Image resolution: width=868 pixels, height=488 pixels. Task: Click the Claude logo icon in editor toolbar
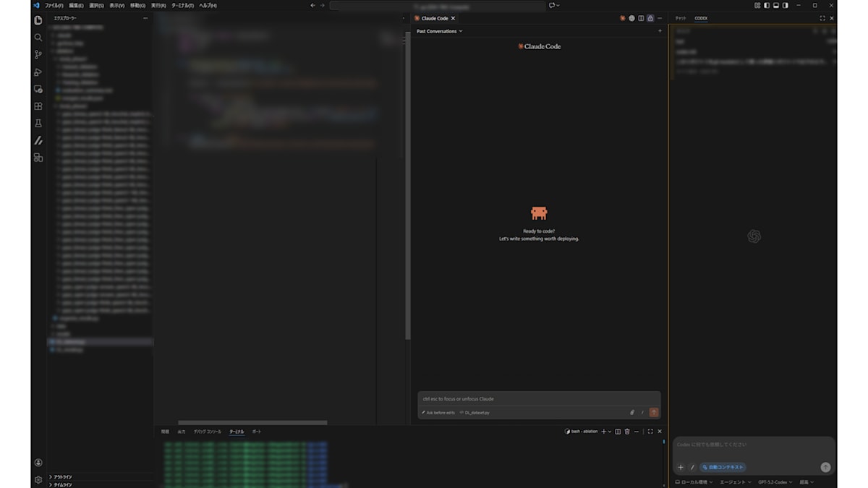[622, 18]
